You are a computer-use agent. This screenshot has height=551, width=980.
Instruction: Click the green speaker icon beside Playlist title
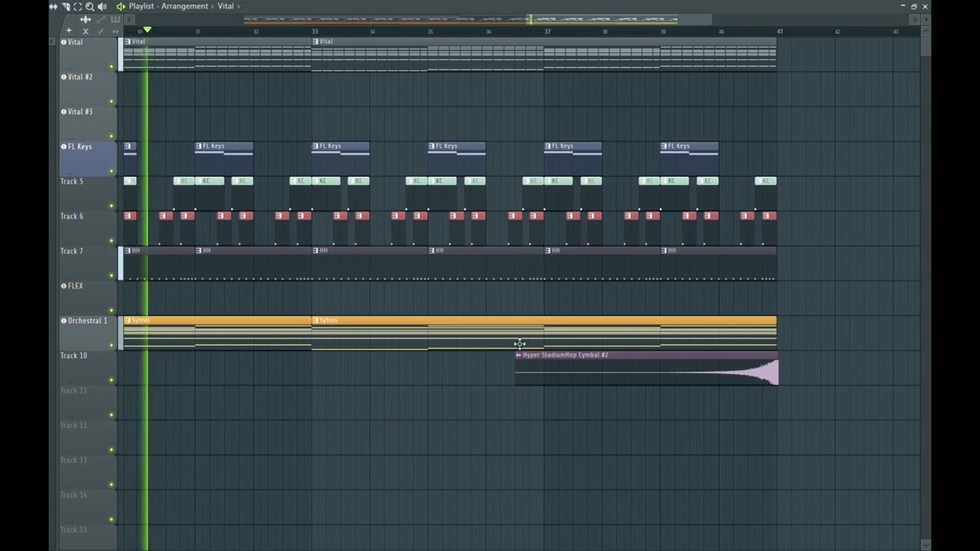pyautogui.click(x=121, y=6)
